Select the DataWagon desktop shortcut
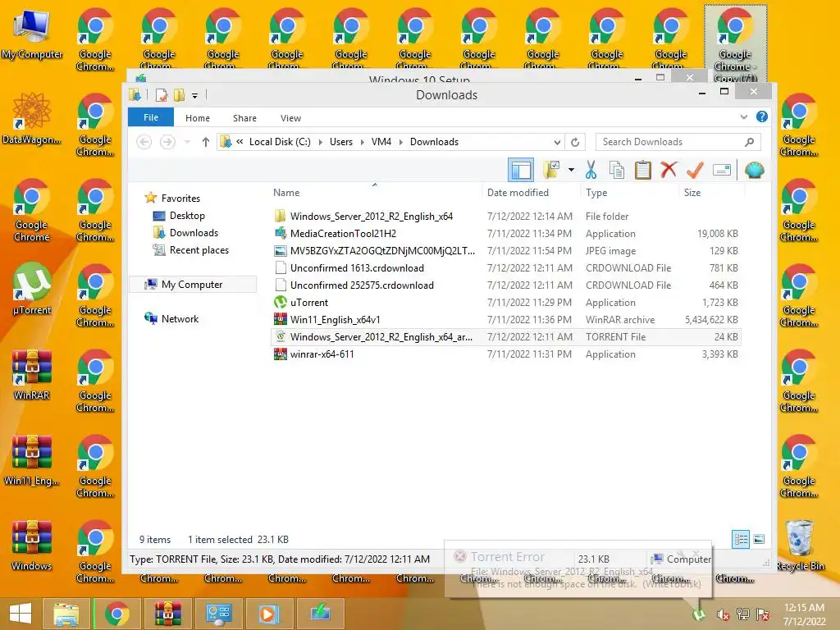This screenshot has height=630, width=840. pyautogui.click(x=32, y=118)
